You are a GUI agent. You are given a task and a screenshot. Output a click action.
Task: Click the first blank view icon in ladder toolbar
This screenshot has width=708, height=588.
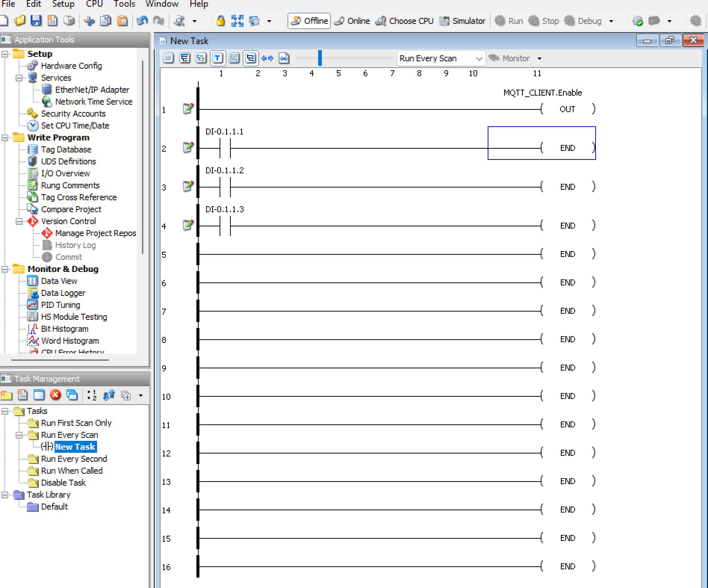pyautogui.click(x=168, y=58)
